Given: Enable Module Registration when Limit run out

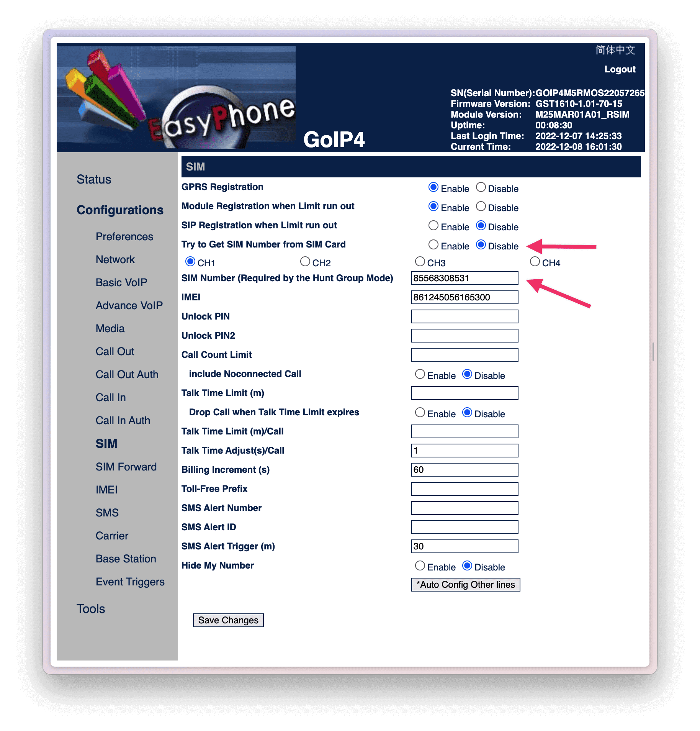Looking at the screenshot, I should (x=433, y=206).
